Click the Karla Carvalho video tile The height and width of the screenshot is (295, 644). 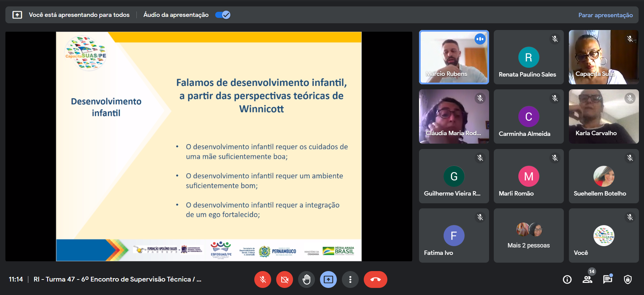[604, 116]
